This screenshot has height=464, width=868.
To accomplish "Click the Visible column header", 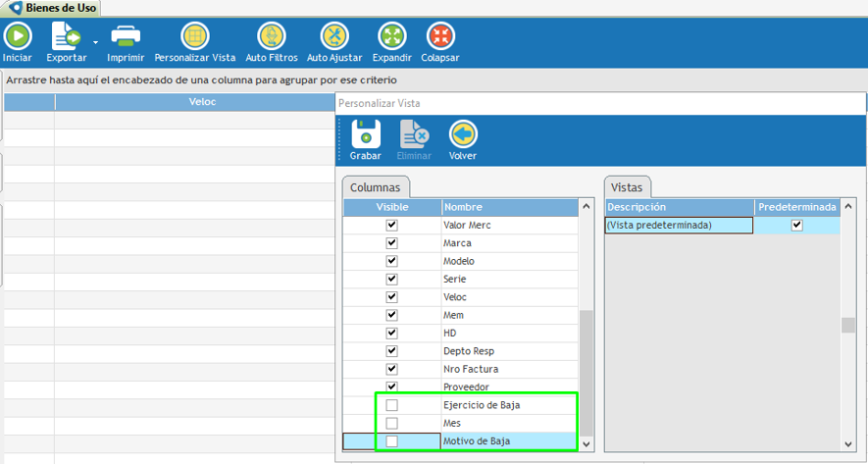I will pyautogui.click(x=392, y=207).
